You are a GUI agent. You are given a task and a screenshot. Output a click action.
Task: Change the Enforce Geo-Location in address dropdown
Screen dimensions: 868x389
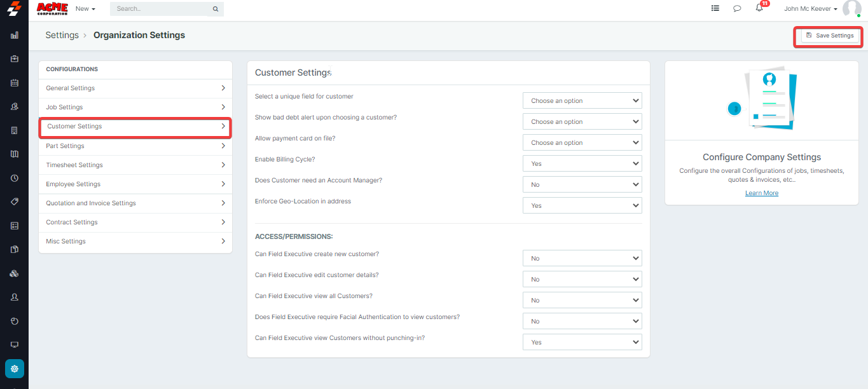coord(582,205)
